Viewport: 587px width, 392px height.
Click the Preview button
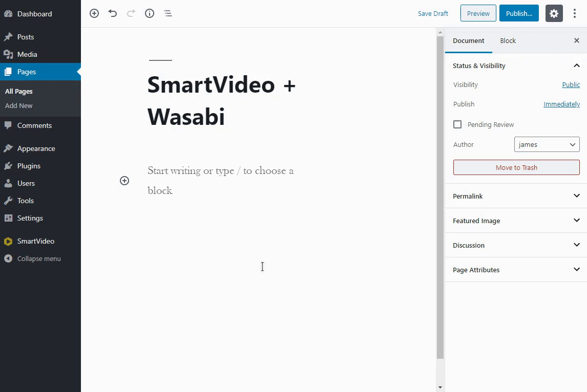point(478,13)
